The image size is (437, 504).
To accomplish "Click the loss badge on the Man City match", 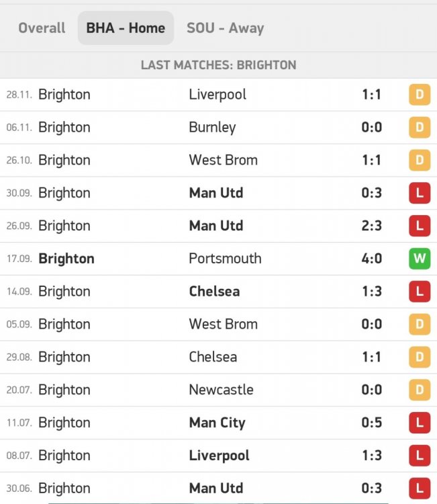I will [x=420, y=423].
